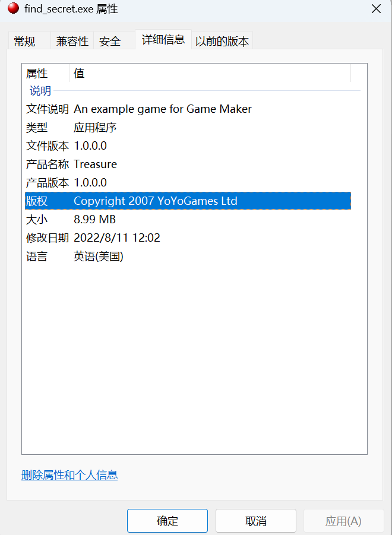Select the 大小 8.99 MB row

[188, 219]
